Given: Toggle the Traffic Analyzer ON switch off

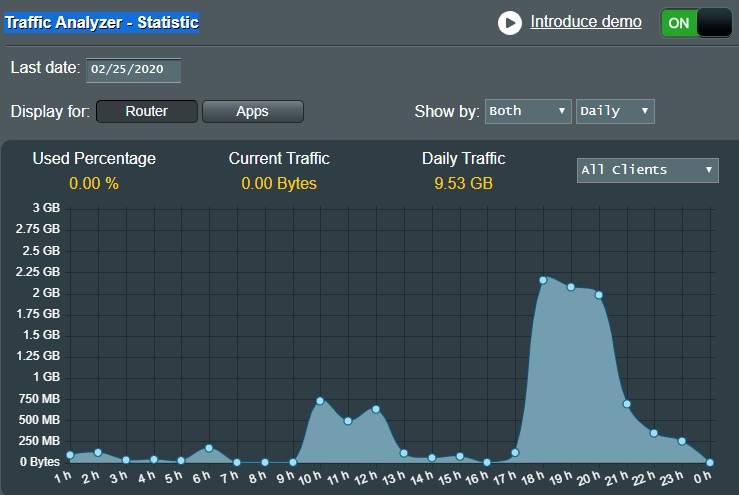Looking at the screenshot, I should point(696,23).
